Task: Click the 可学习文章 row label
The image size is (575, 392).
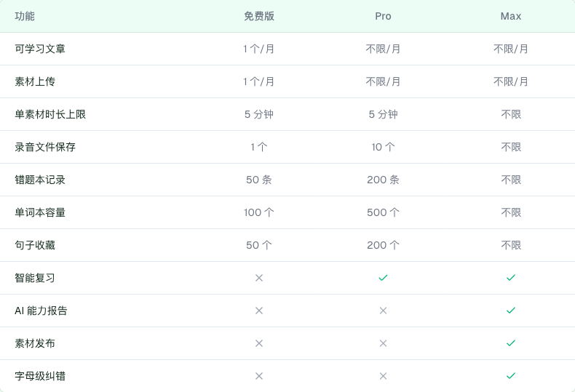Action: (40, 49)
